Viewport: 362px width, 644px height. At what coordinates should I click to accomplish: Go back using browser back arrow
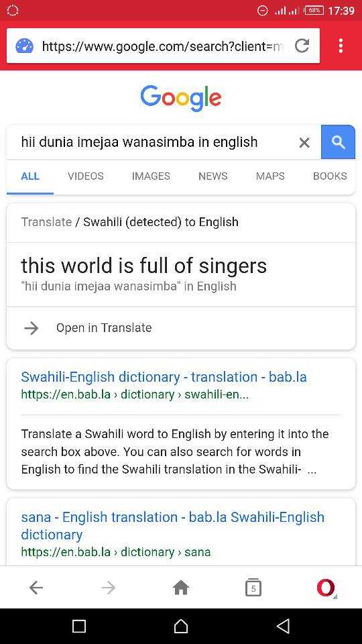point(36,588)
